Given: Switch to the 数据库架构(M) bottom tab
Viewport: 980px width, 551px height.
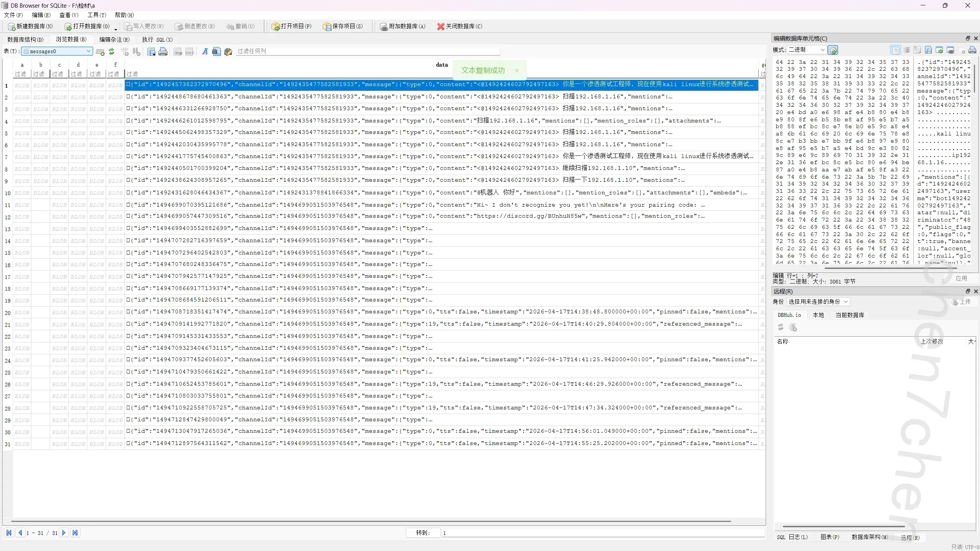Looking at the screenshot, I should [x=870, y=537].
